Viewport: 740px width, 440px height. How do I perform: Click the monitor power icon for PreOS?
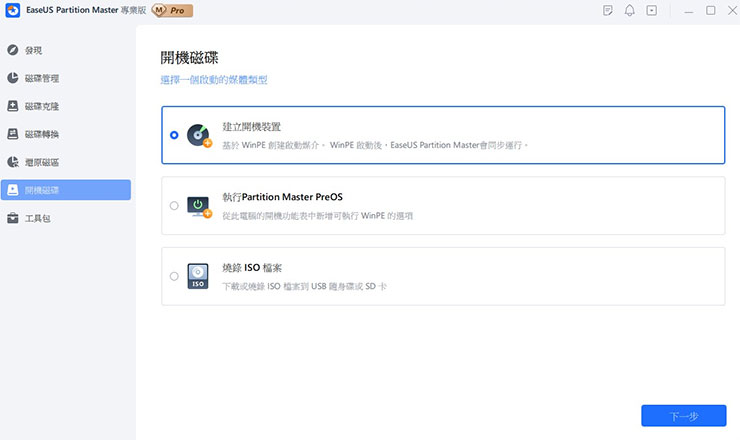pyautogui.click(x=199, y=206)
